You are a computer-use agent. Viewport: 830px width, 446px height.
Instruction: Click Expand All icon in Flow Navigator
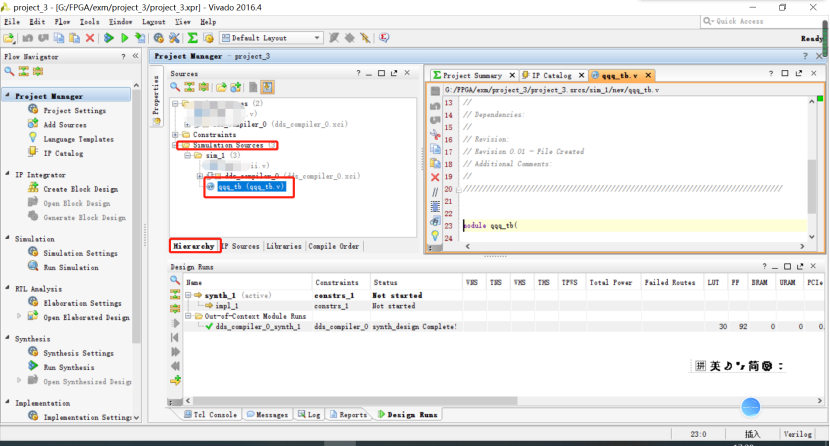pos(38,71)
